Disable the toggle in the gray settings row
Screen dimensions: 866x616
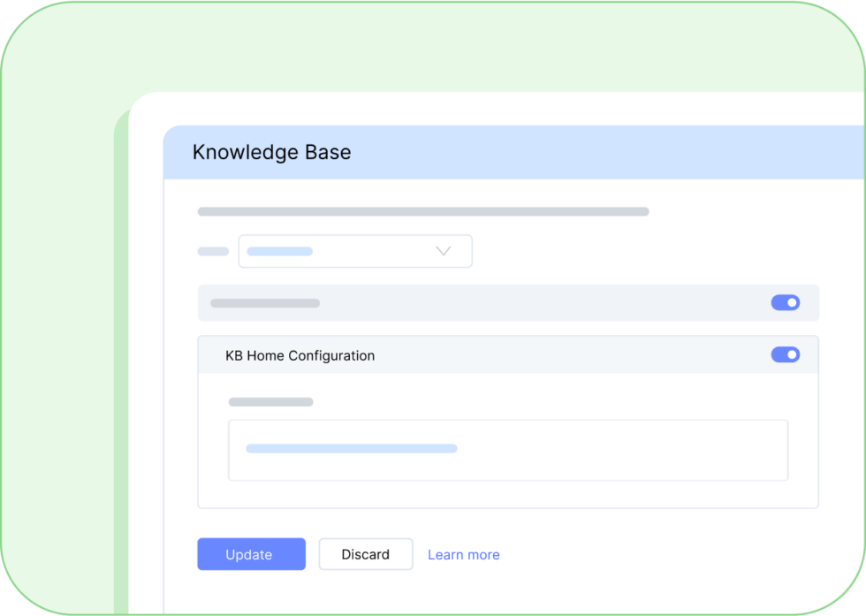[786, 302]
